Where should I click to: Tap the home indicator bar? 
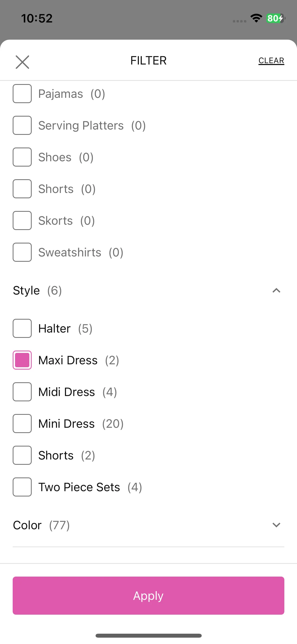pyautogui.click(x=148, y=636)
